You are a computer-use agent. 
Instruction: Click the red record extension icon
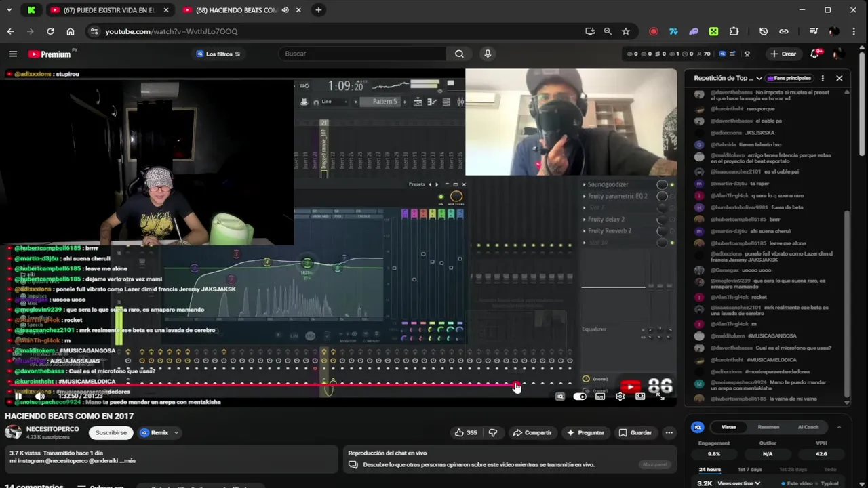(653, 31)
